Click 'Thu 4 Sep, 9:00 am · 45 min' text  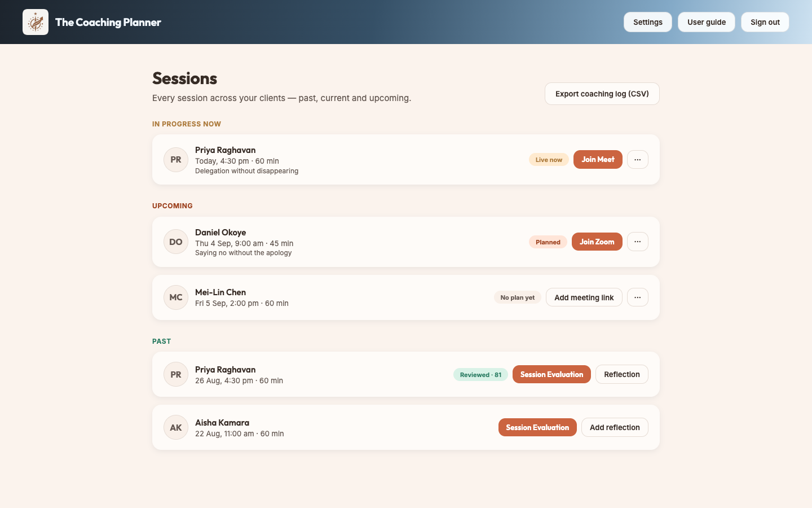[244, 243]
